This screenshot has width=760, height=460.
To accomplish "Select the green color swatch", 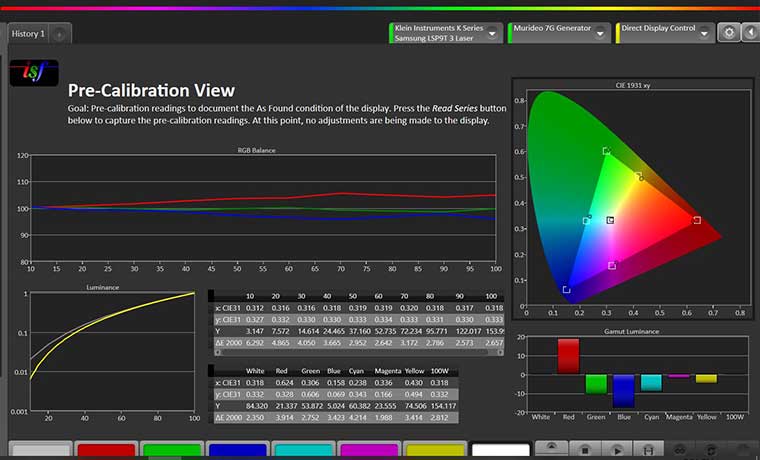I will 171,451.
